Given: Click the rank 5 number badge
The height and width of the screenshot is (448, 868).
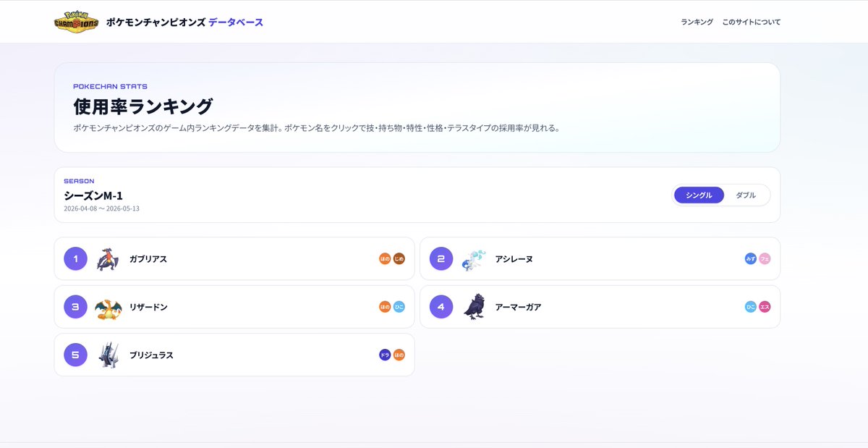Looking at the screenshot, I should pos(75,355).
